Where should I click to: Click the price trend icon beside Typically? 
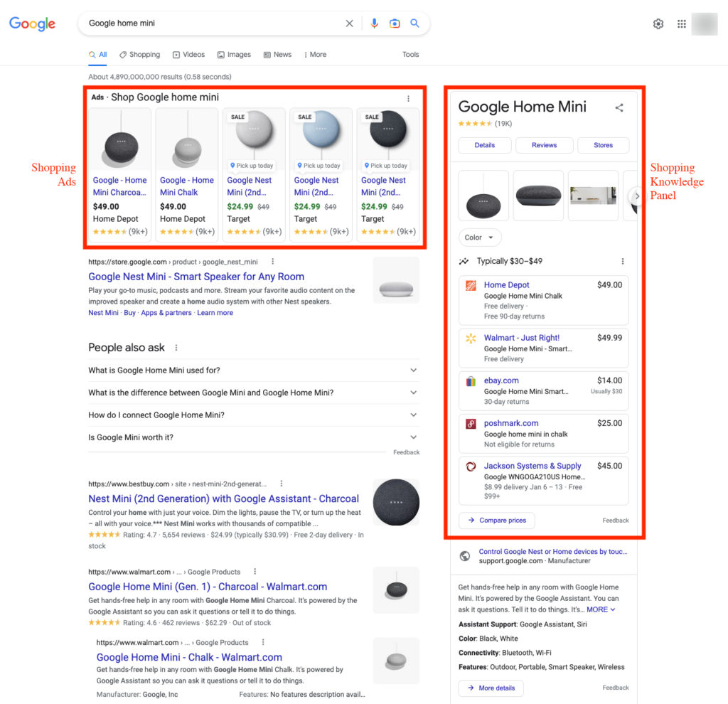464,262
